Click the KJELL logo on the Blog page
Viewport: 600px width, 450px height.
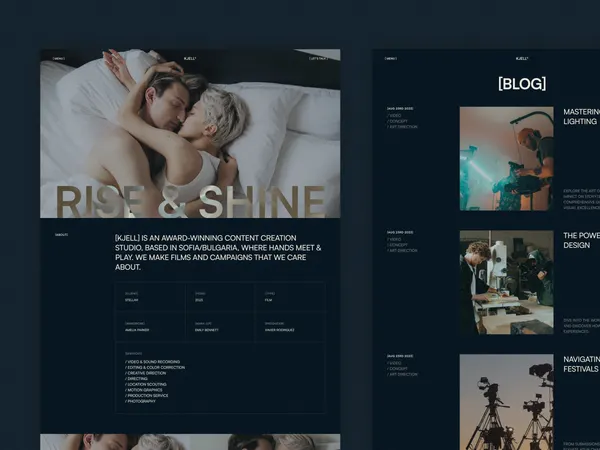pos(522,59)
